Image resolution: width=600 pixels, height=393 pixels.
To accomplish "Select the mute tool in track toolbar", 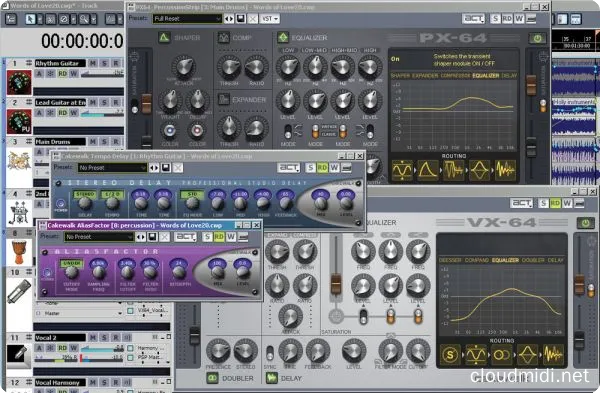I will tap(64, 19).
